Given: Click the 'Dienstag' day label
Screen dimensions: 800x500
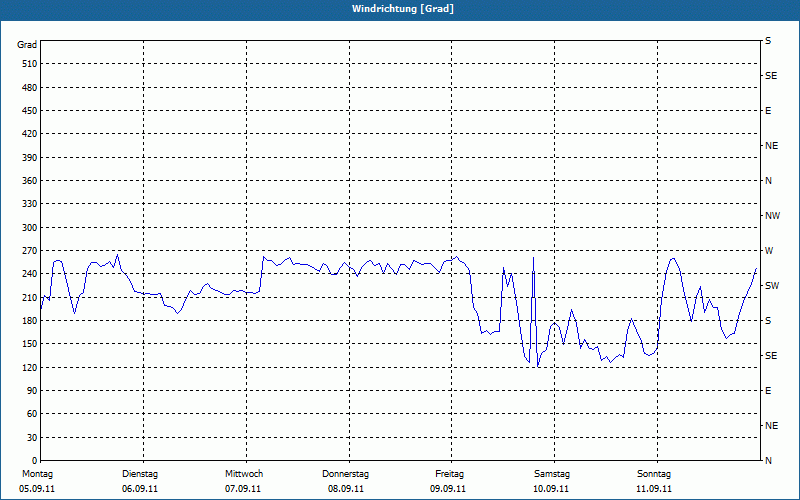Looking at the screenshot, I should [140, 474].
